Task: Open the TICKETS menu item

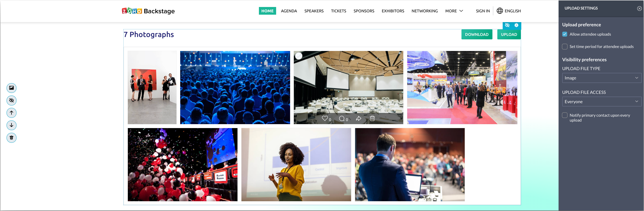Action: click(339, 11)
